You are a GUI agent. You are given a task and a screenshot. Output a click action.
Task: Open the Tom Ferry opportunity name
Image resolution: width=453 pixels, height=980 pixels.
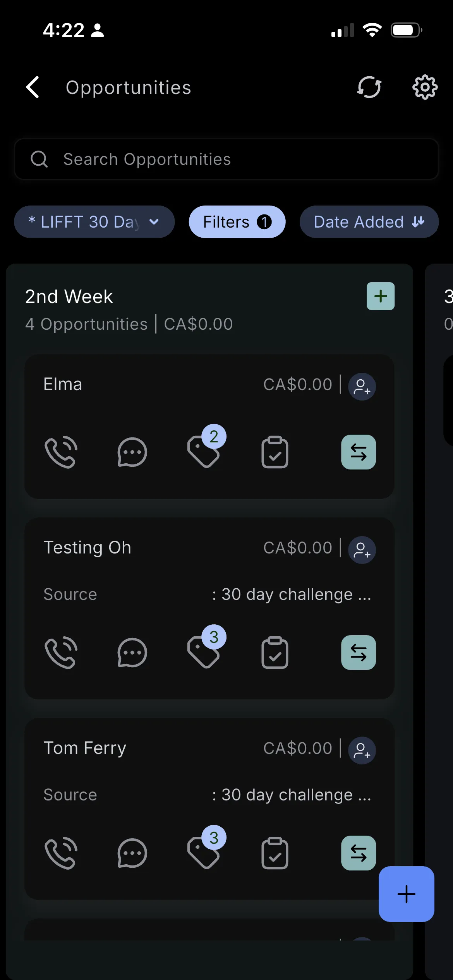click(85, 748)
